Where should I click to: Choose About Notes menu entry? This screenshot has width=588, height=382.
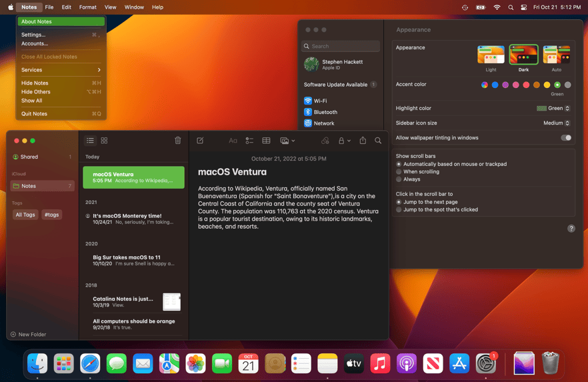[x=61, y=21]
